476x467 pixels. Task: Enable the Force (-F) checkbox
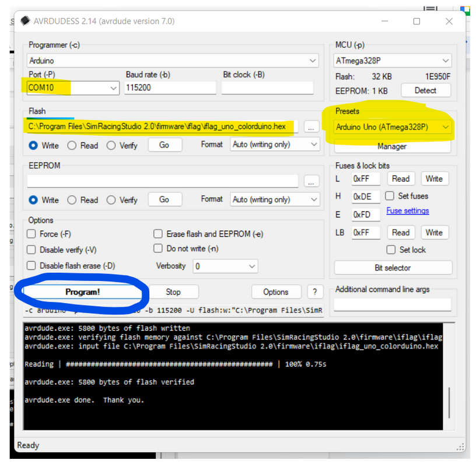(31, 234)
